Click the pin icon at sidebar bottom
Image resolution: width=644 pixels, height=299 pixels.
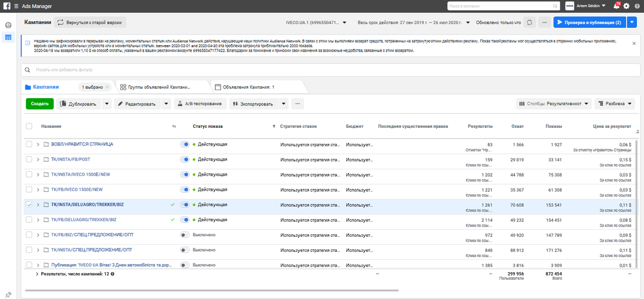[8, 294]
